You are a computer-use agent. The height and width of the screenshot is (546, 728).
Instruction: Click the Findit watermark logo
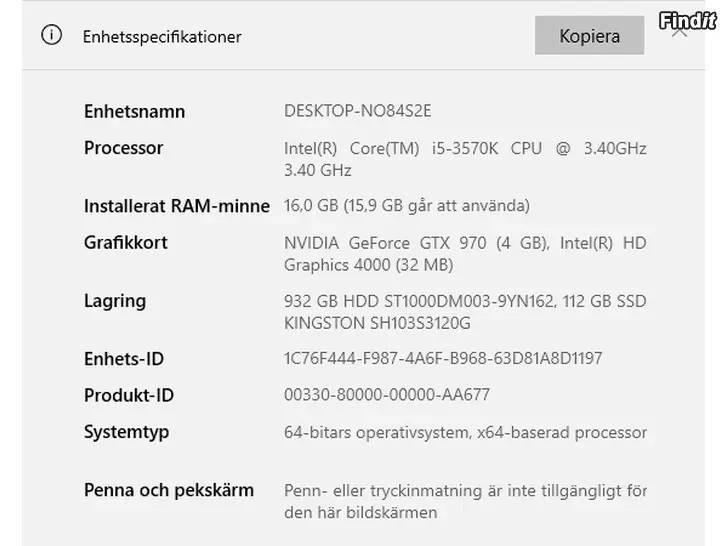(x=687, y=21)
